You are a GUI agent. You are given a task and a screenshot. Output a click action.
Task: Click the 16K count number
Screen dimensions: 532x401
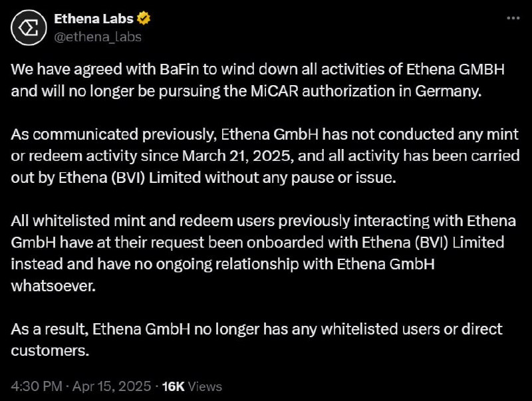pos(173,386)
